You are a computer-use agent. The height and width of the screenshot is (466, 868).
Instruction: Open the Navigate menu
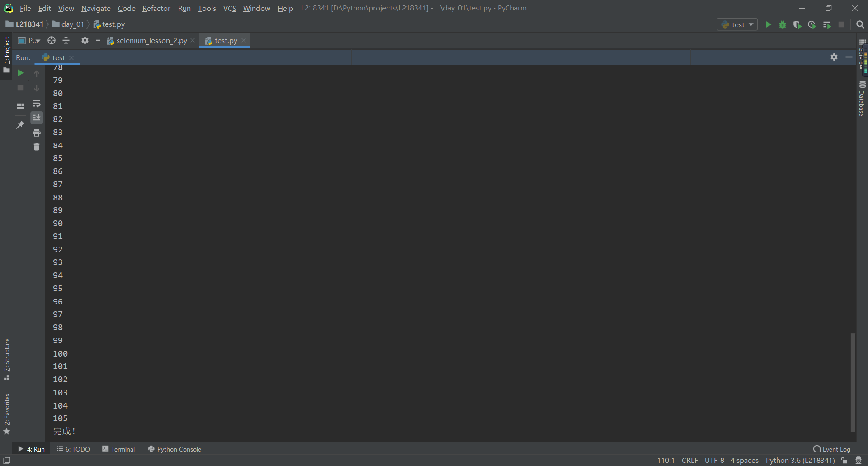point(96,8)
